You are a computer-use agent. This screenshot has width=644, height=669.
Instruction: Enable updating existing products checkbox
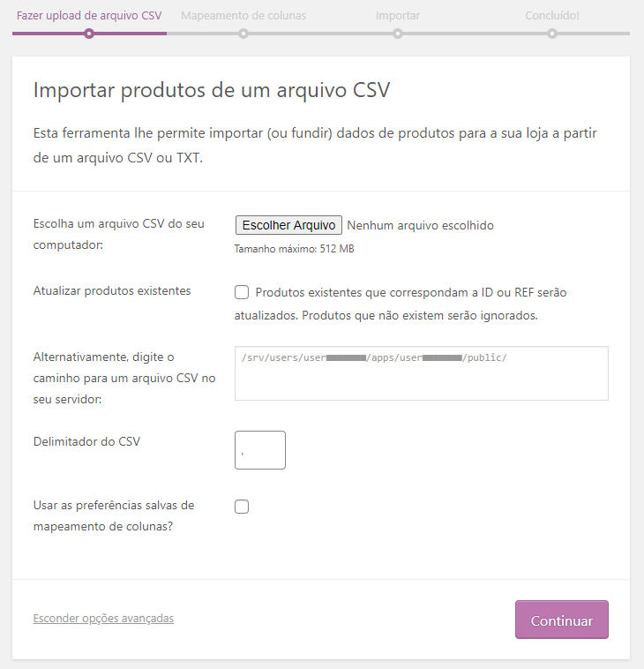point(242,293)
